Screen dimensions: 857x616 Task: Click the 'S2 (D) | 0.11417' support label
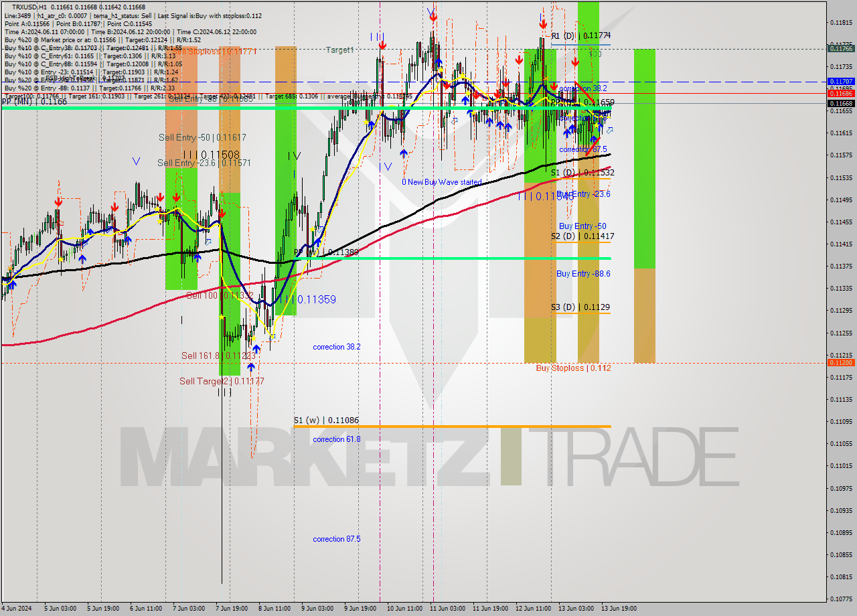582,236
